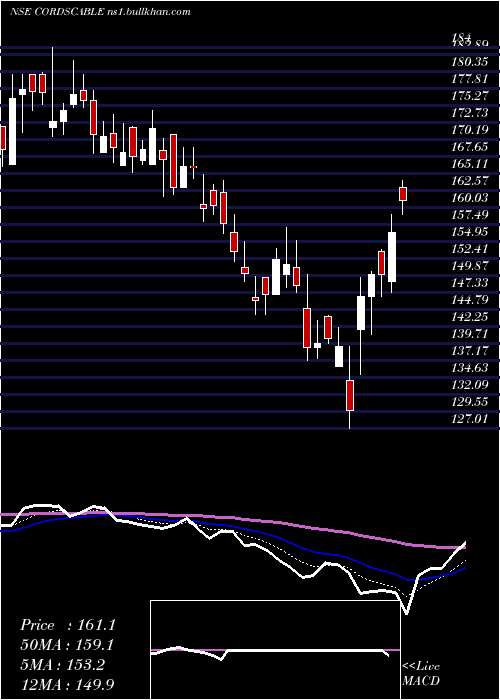The width and height of the screenshot is (500, 700).
Task: Click the 180.35 price axis label
Action: [469, 61]
